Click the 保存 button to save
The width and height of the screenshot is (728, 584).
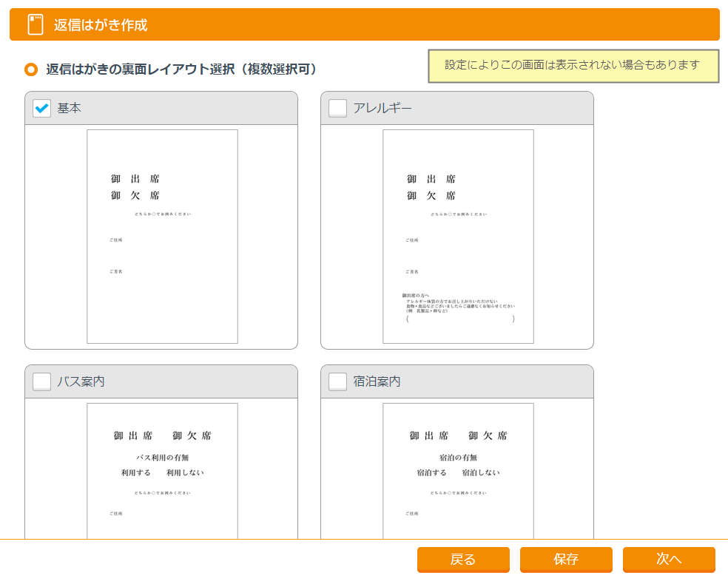[566, 560]
